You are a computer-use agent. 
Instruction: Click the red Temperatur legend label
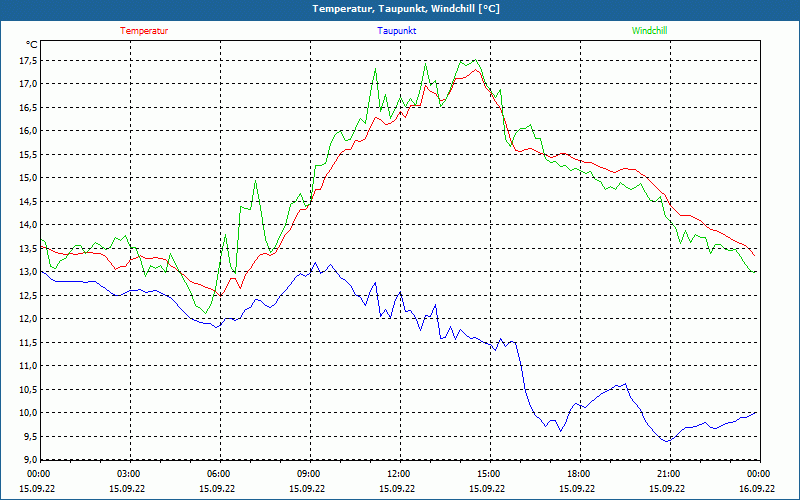click(x=144, y=31)
